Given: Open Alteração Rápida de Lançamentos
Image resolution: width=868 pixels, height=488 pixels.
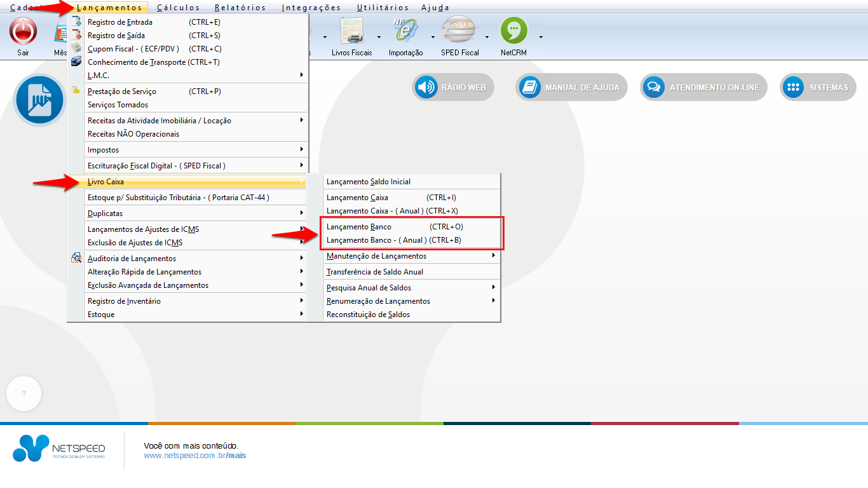Looking at the screenshot, I should coord(196,272).
